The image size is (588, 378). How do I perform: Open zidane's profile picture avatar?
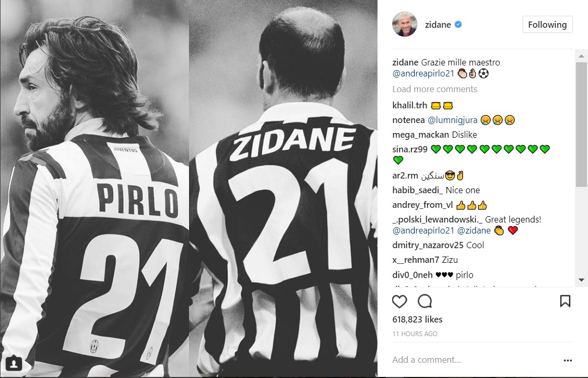tap(405, 25)
